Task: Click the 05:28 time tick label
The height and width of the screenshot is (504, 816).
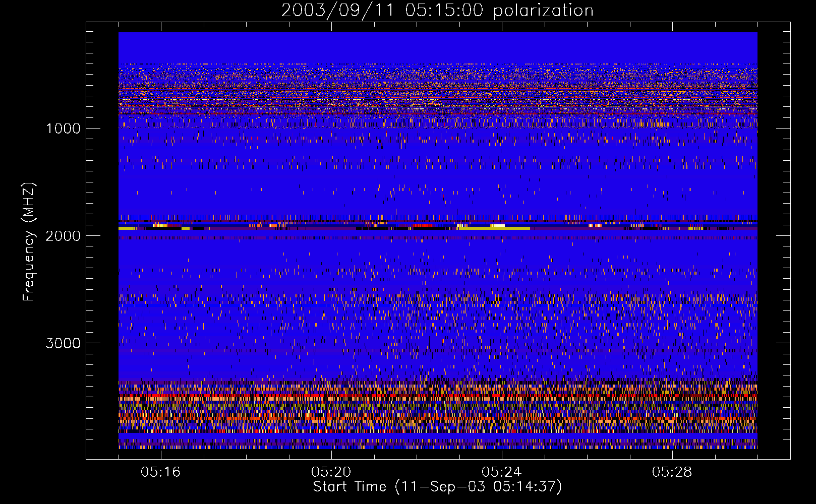Action: pos(672,472)
